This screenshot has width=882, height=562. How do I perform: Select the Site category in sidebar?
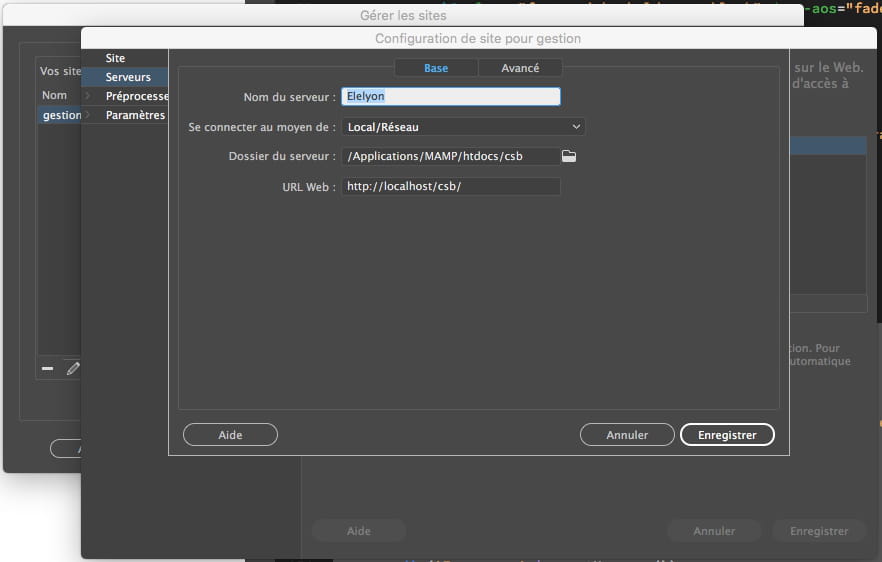(116, 59)
